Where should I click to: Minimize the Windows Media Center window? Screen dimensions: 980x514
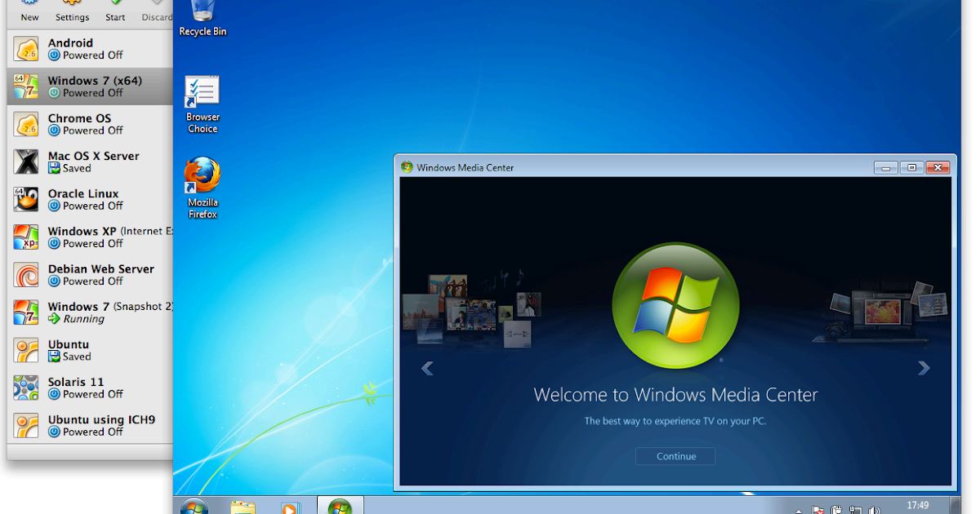[x=886, y=167]
